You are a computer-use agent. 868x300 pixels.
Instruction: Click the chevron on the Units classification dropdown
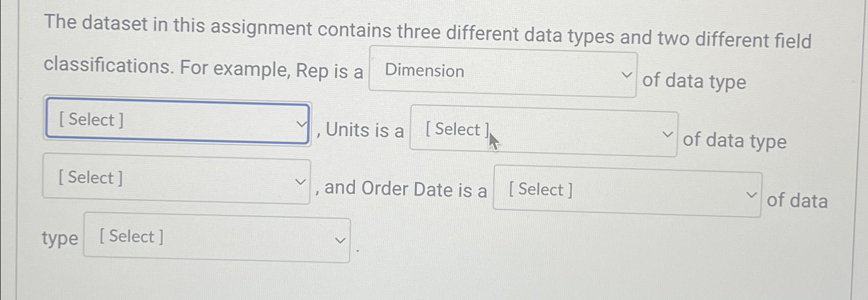[x=668, y=134]
